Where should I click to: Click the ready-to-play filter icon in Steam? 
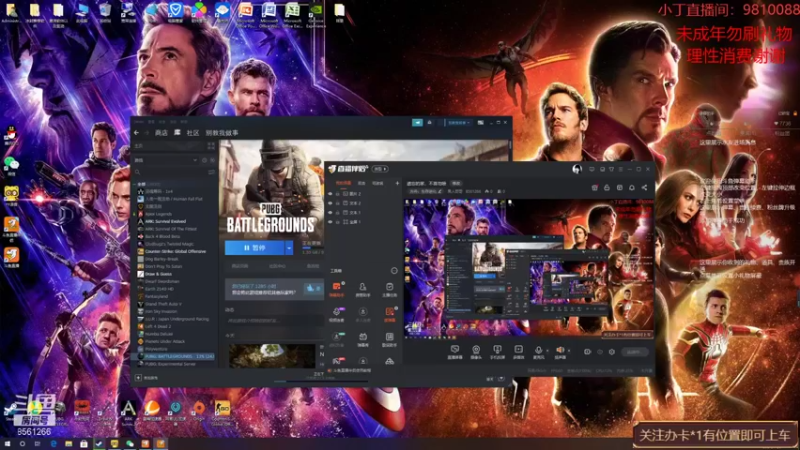tap(213, 160)
